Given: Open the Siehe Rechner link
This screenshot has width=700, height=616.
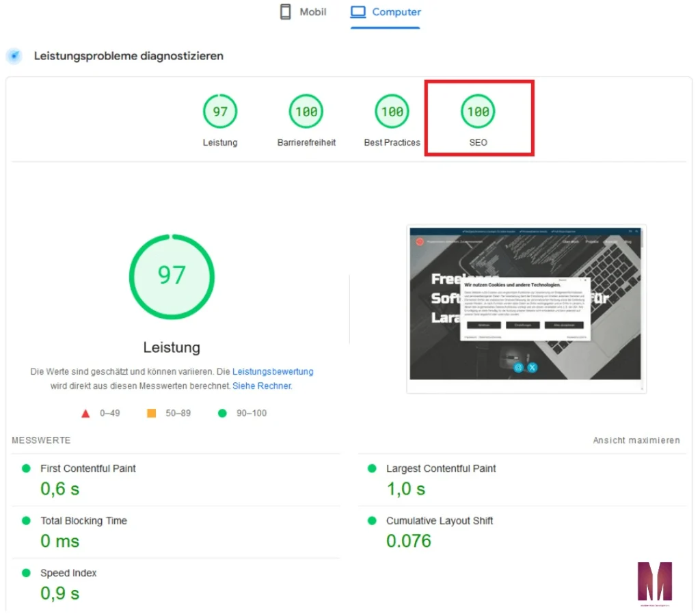Looking at the screenshot, I should pyautogui.click(x=262, y=386).
